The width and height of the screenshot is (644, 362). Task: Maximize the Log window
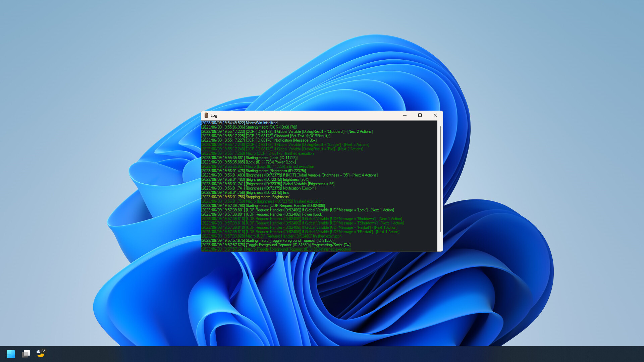point(420,115)
